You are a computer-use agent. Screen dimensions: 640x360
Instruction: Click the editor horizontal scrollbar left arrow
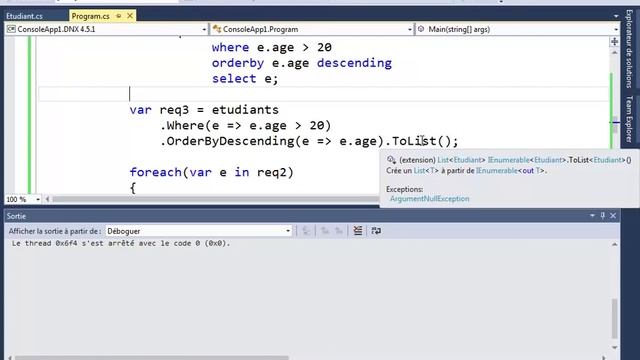(47, 199)
